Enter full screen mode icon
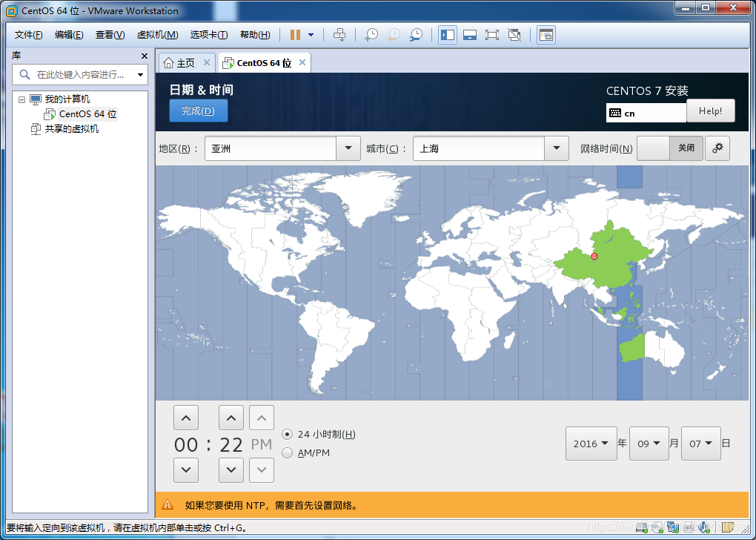The width and height of the screenshot is (756, 540). (x=492, y=35)
